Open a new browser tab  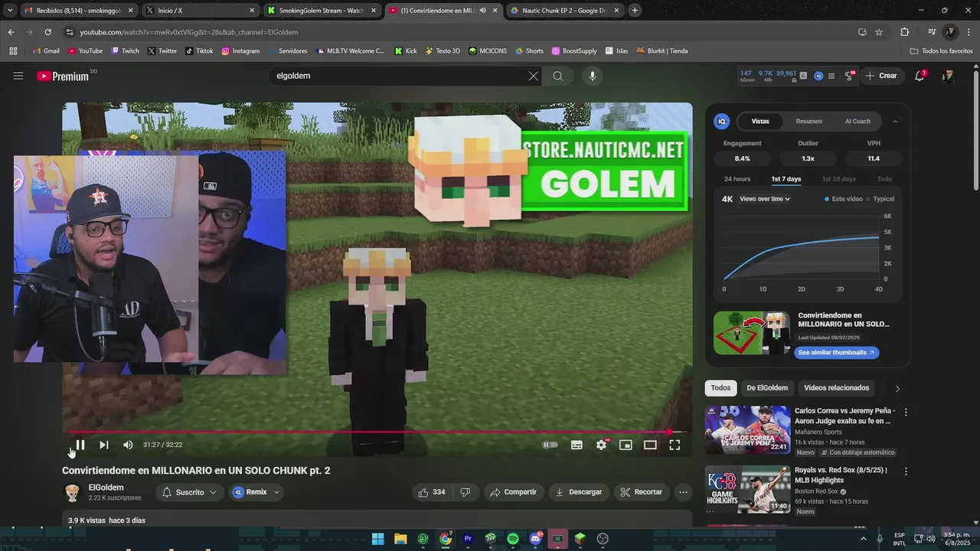point(635,11)
